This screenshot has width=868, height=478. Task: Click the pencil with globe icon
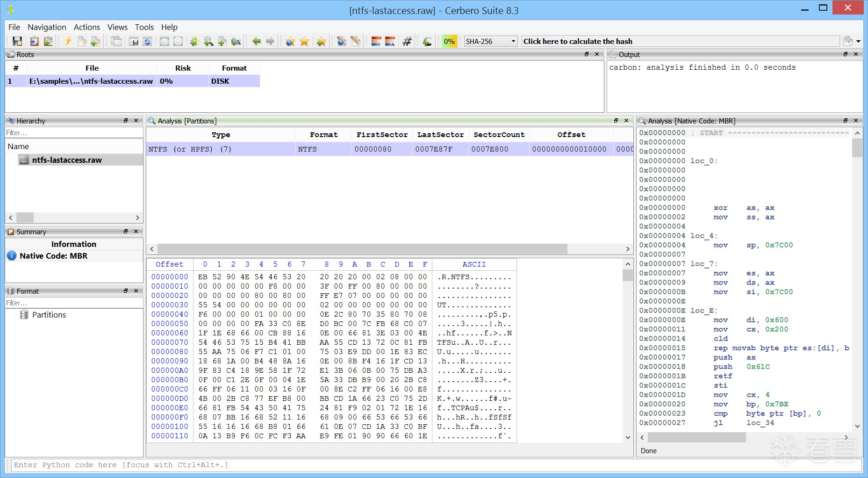pyautogui.click(x=342, y=41)
